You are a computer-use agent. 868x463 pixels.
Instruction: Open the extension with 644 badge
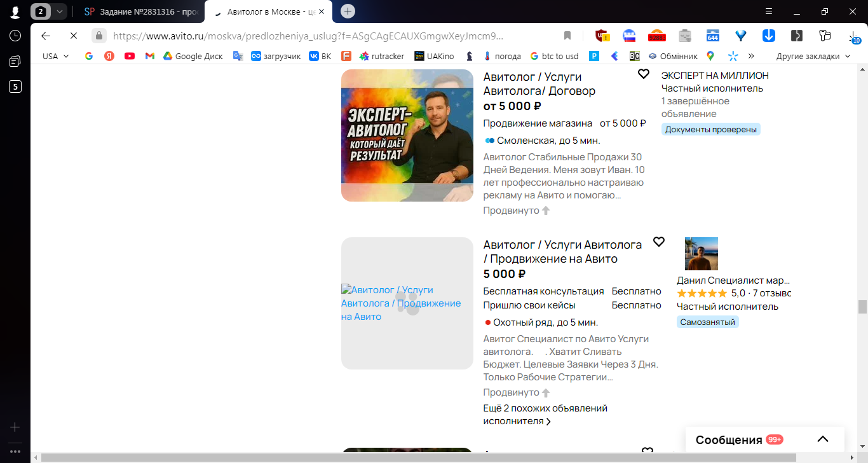713,36
